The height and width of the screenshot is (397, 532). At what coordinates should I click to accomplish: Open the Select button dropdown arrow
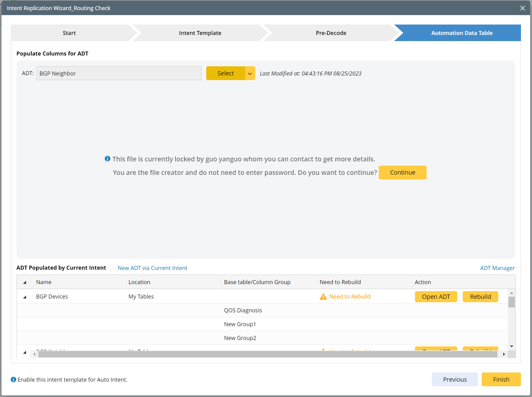(x=250, y=73)
